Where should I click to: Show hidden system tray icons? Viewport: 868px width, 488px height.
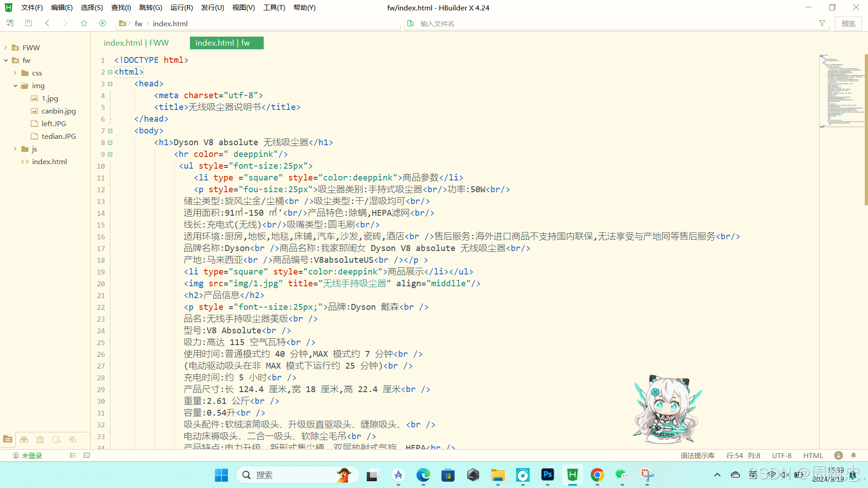tap(717, 474)
